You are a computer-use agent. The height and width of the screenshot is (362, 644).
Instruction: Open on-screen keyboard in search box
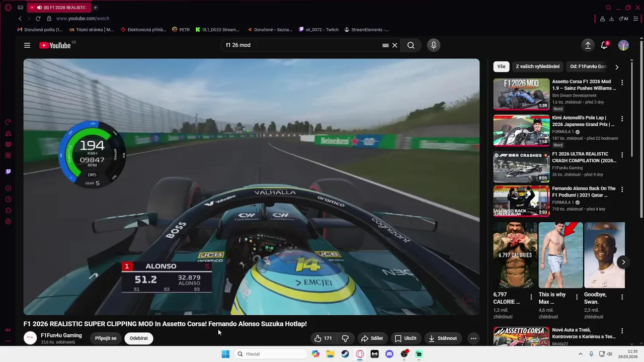pyautogui.click(x=385, y=45)
